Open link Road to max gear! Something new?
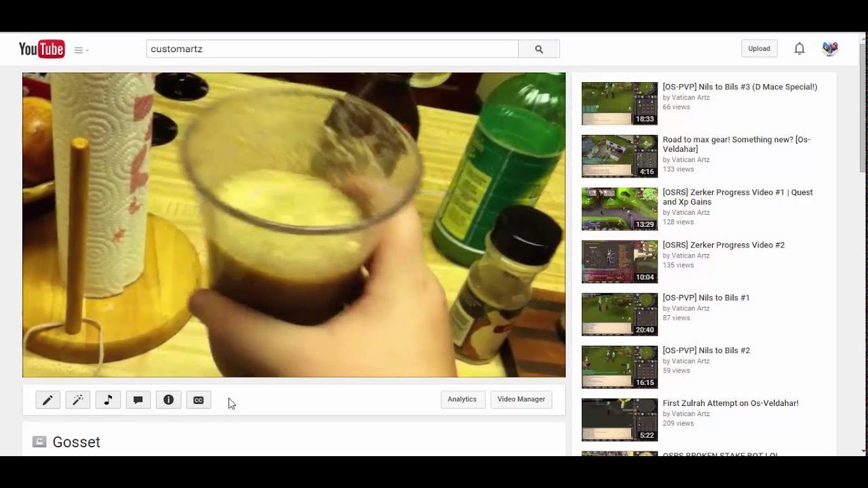This screenshot has width=868, height=488. coord(736,144)
